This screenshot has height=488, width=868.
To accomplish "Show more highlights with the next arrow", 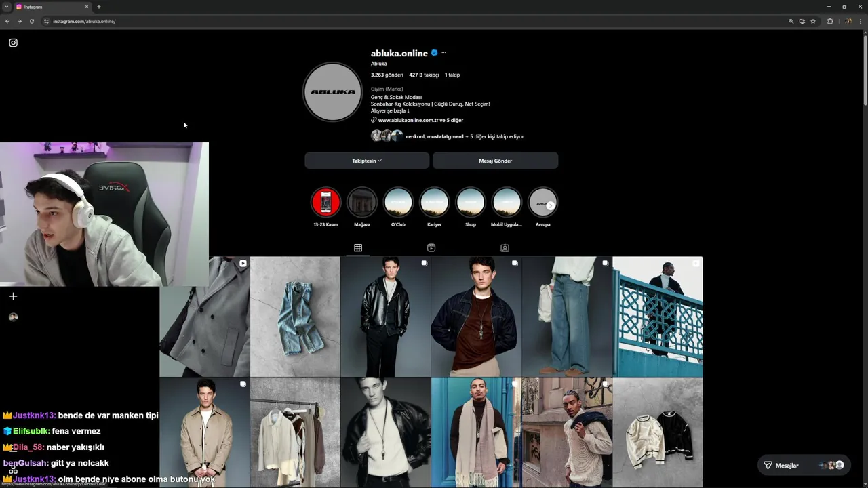I will pos(550,205).
